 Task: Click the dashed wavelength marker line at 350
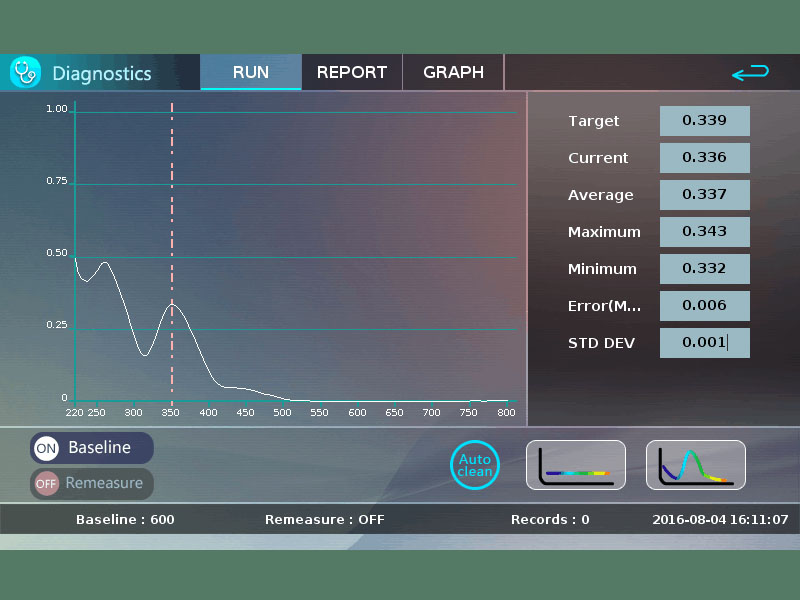click(172, 253)
